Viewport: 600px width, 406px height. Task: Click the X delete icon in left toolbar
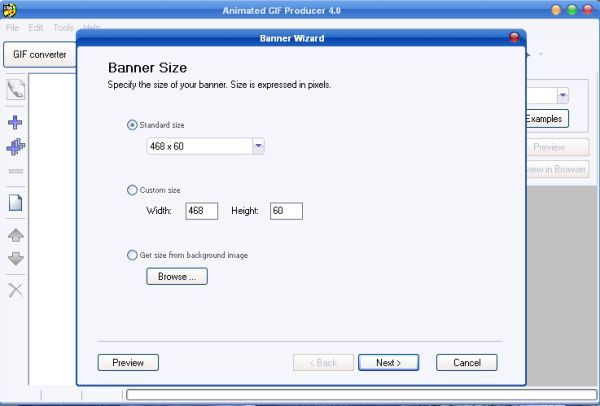[16, 290]
